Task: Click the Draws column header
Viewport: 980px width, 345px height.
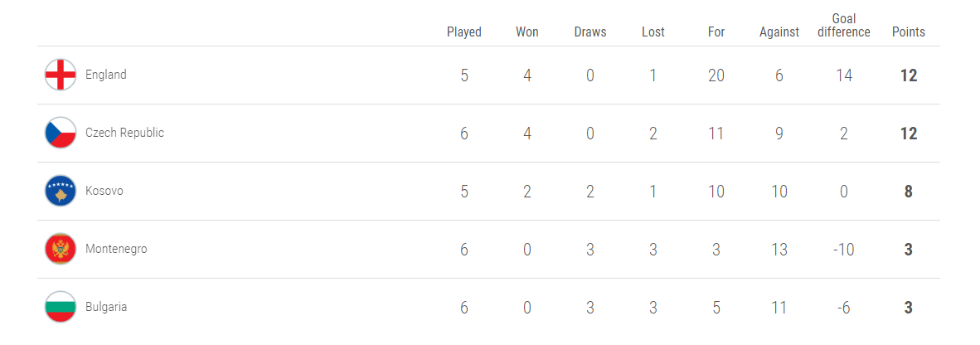Action: click(x=590, y=32)
